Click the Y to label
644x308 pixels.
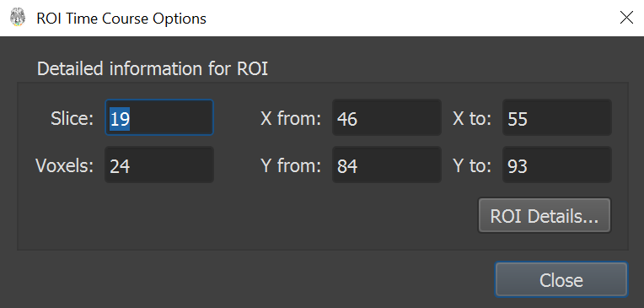(x=472, y=165)
